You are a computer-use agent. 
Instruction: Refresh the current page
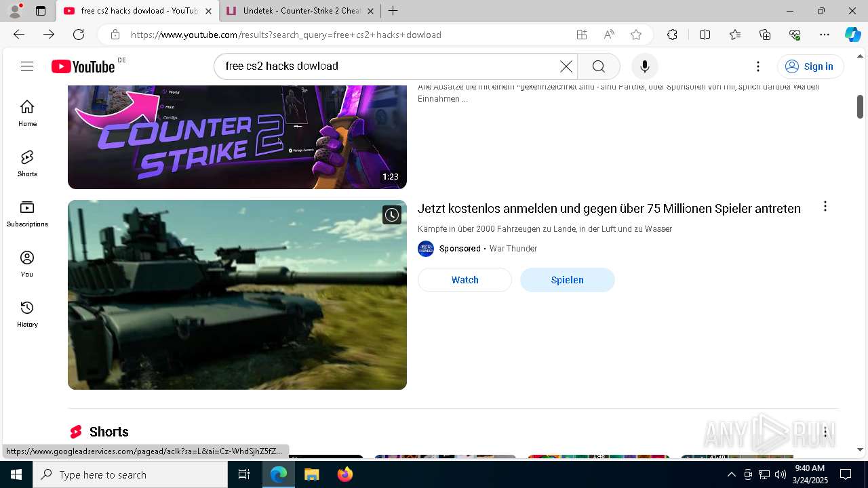(79, 35)
